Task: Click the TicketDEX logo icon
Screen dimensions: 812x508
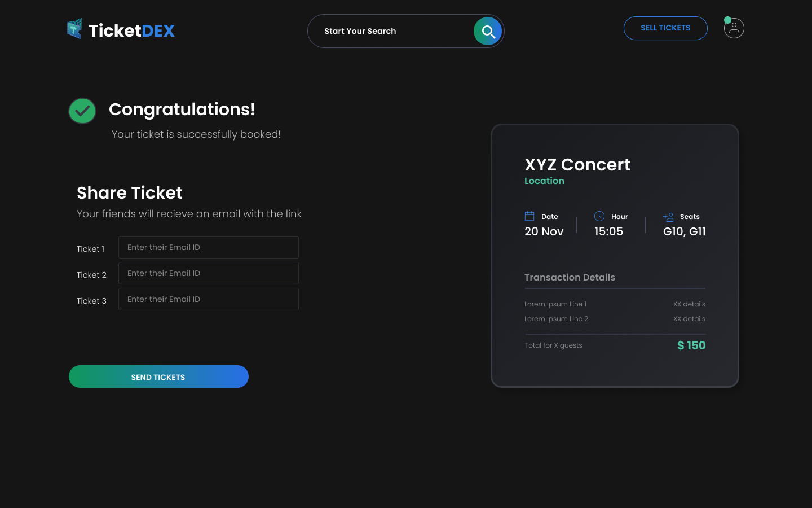Action: click(x=74, y=29)
